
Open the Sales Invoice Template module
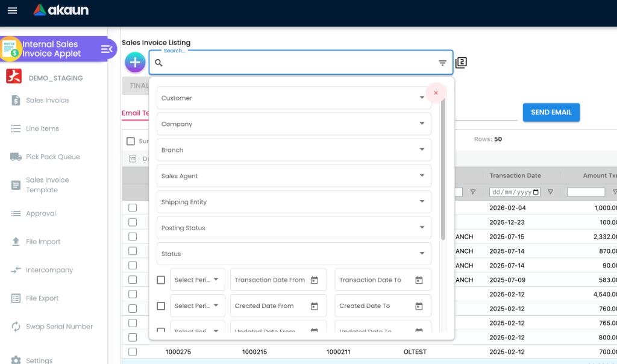pos(48,184)
